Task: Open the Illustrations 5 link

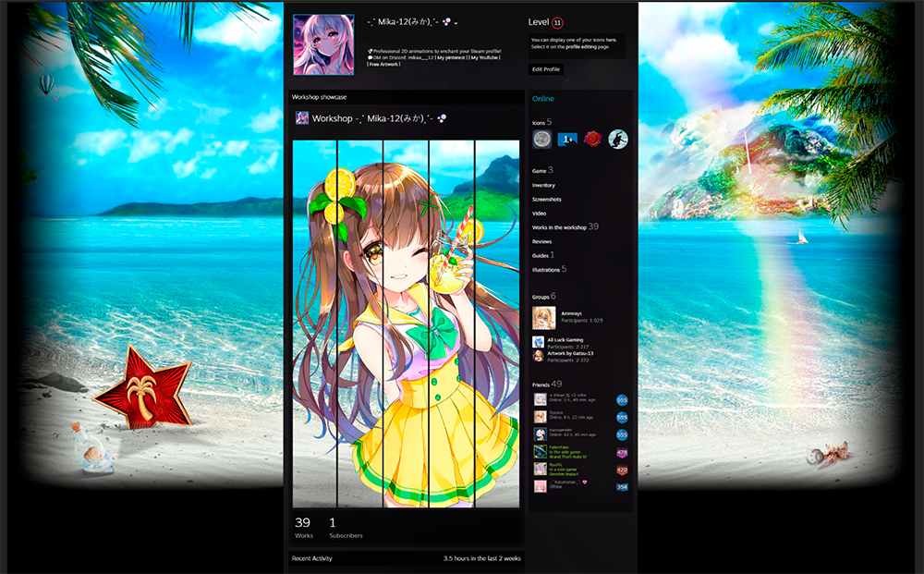Action: point(549,269)
